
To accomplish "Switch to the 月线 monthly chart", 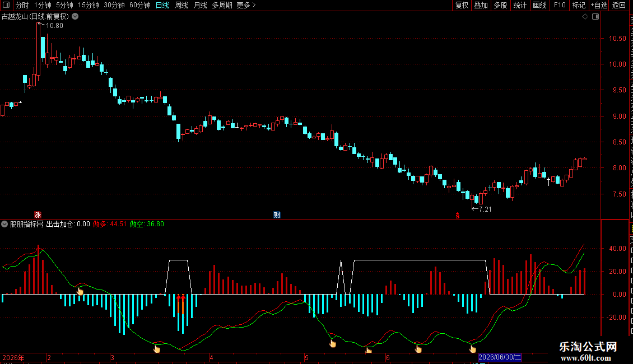I will click(200, 5).
